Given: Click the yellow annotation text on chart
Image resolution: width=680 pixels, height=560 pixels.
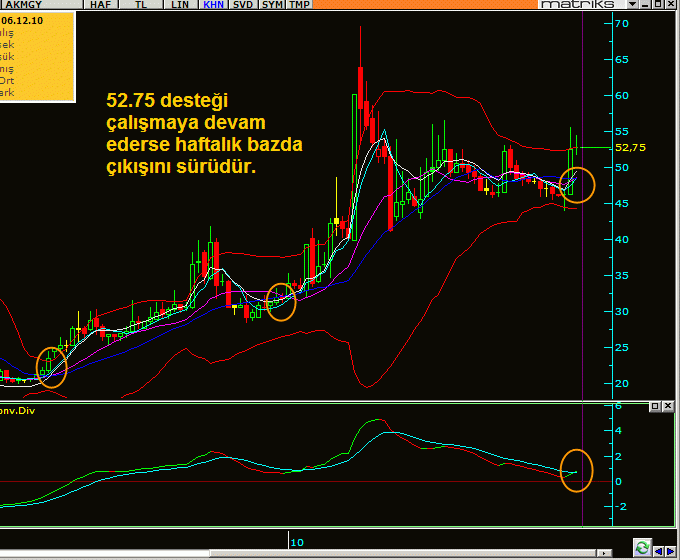Looking at the screenshot, I should click(x=204, y=133).
